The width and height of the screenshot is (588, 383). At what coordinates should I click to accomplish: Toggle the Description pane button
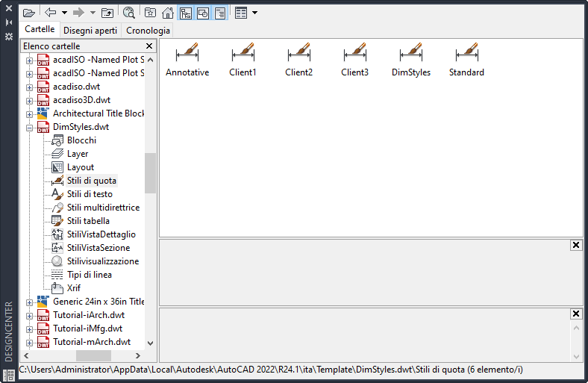point(220,13)
